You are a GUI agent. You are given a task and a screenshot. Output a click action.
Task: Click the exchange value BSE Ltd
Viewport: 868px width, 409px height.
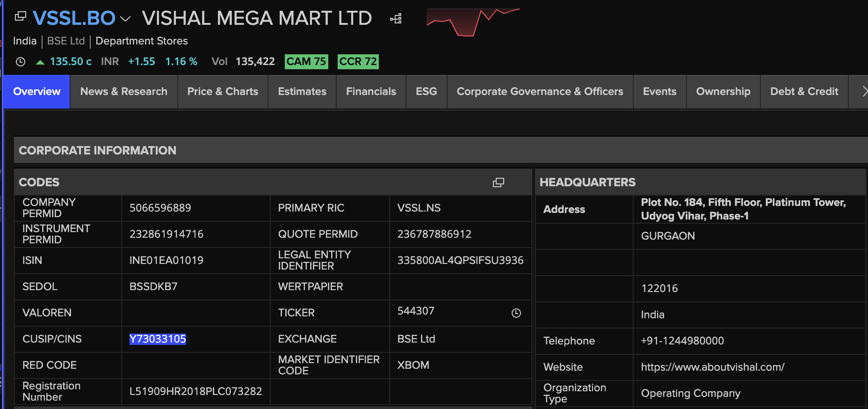[416, 339]
